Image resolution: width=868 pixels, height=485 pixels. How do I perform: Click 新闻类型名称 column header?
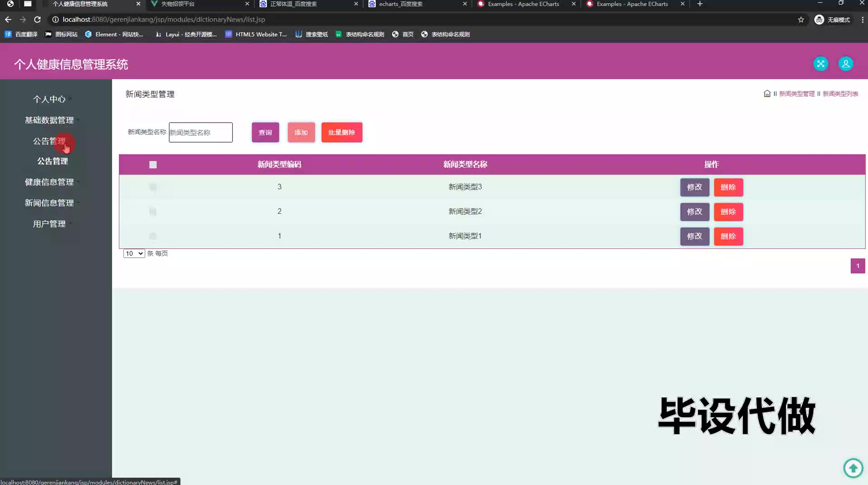click(465, 165)
